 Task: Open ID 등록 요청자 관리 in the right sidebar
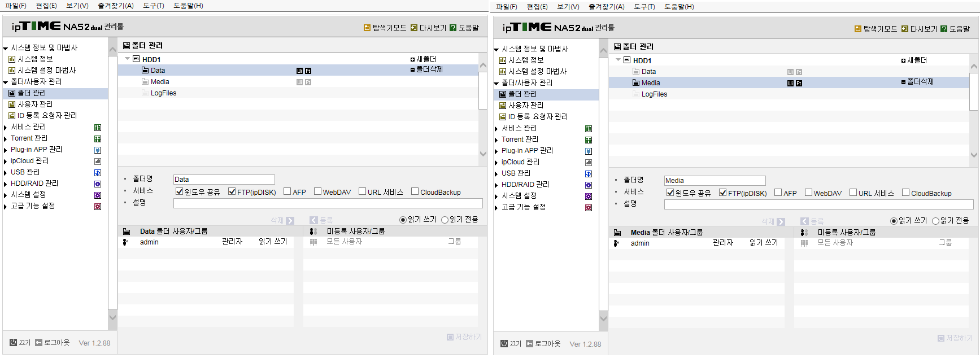538,117
